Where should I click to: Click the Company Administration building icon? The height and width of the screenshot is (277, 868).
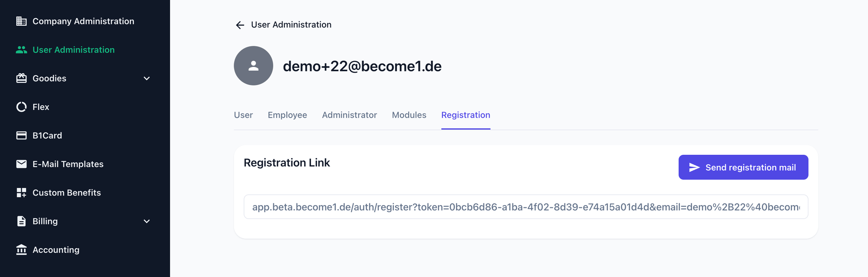pos(21,21)
